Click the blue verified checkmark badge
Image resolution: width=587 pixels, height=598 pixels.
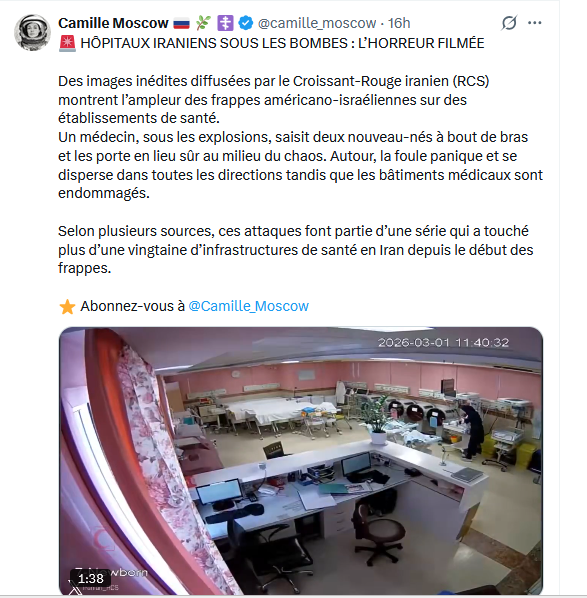click(x=246, y=23)
